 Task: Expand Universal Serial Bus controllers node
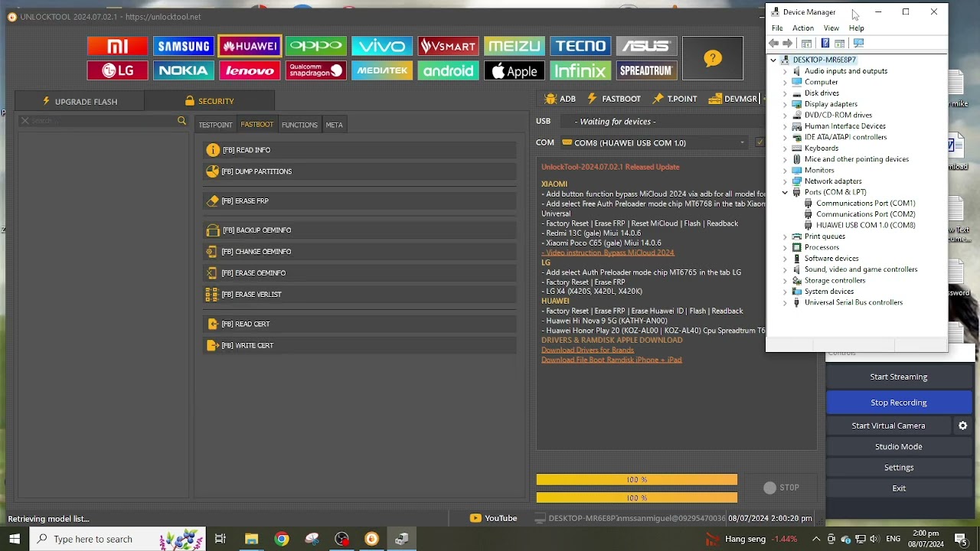click(x=785, y=302)
